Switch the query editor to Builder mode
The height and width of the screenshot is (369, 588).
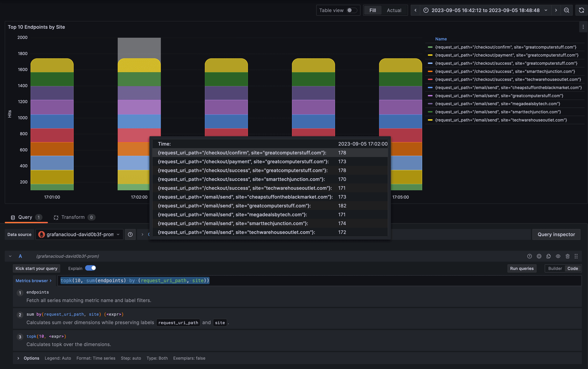[555, 268]
